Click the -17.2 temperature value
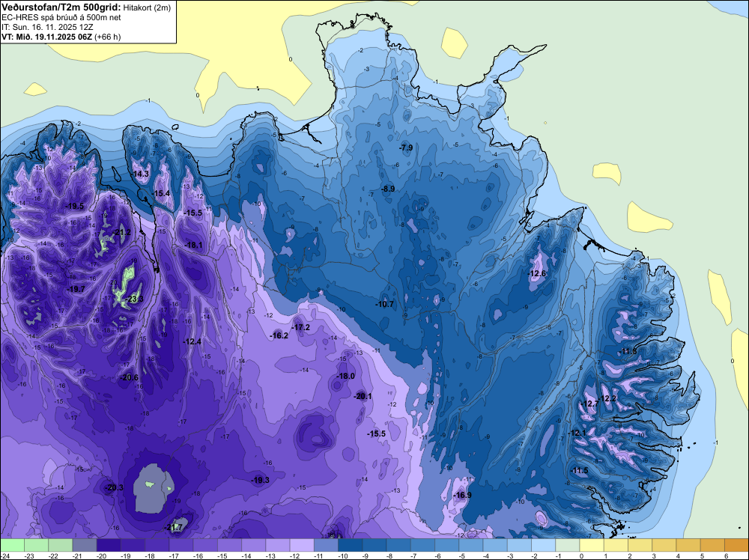This screenshot has width=749, height=560. click(x=301, y=327)
